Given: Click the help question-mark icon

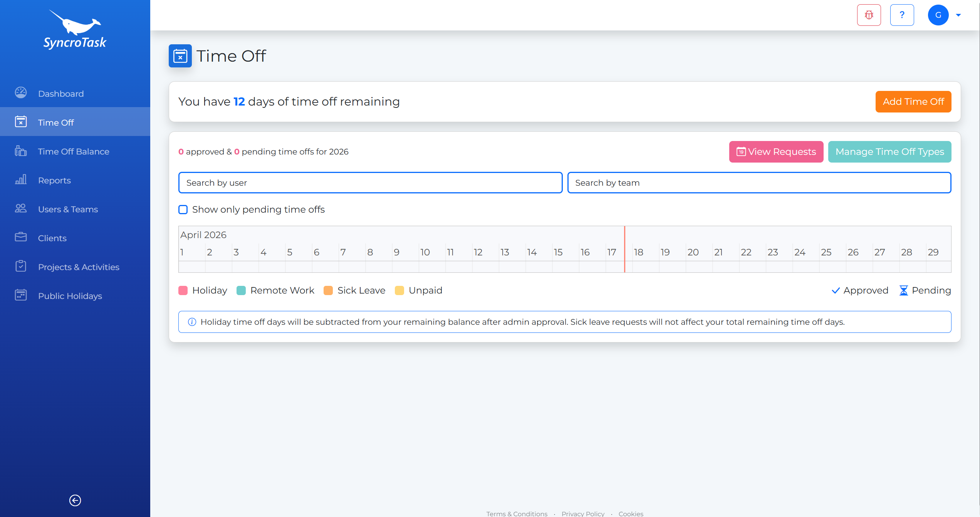Looking at the screenshot, I should pos(902,15).
